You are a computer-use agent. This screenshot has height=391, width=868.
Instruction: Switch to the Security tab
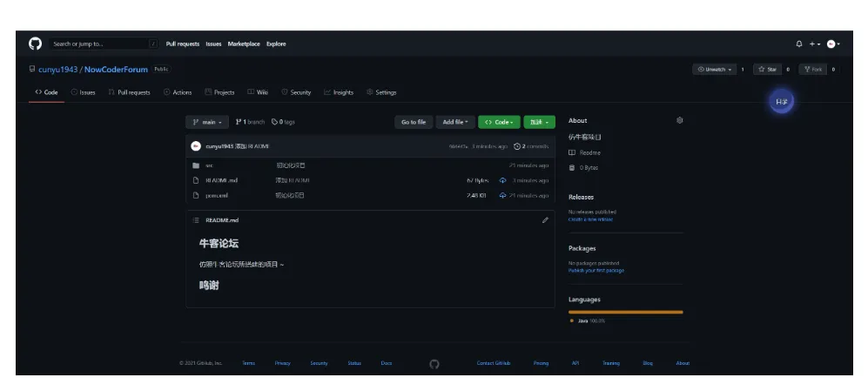296,92
